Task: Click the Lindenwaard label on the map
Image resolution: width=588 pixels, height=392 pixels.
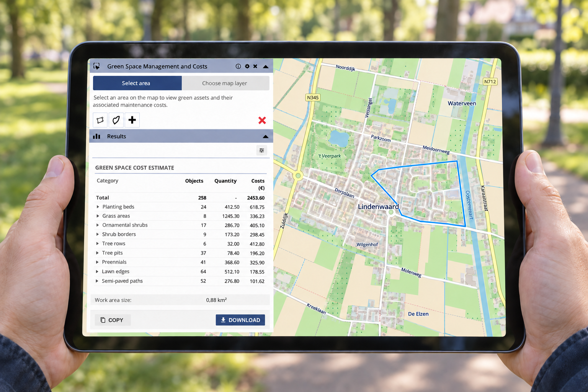Action: pyautogui.click(x=378, y=207)
